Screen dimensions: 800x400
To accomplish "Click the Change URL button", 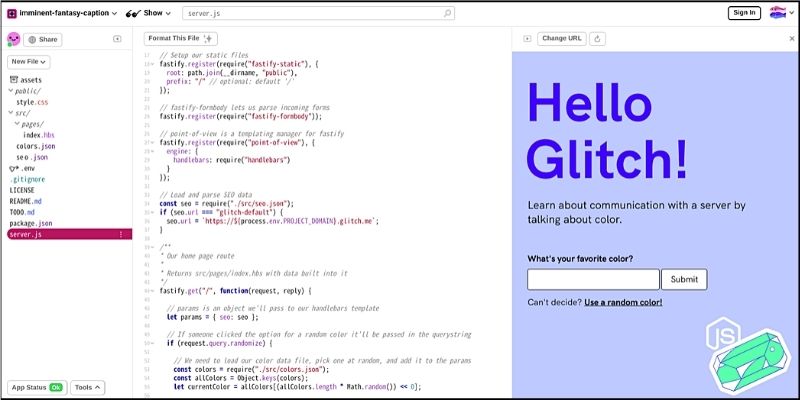I will coord(562,39).
